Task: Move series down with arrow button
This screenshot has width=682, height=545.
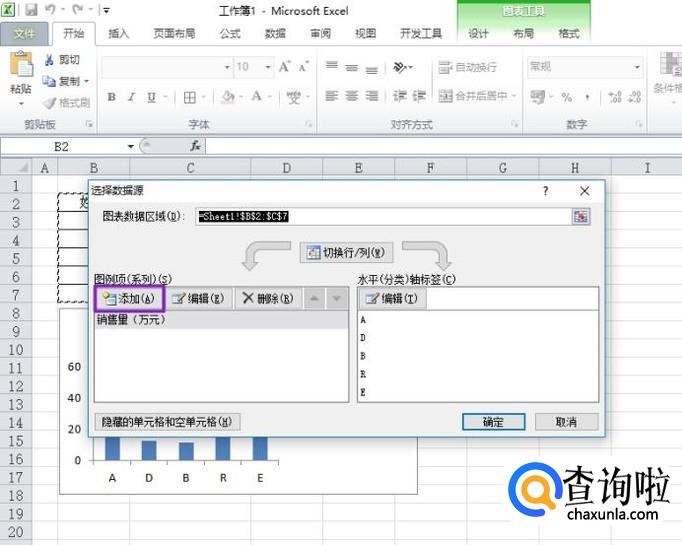Action: pos(337,298)
